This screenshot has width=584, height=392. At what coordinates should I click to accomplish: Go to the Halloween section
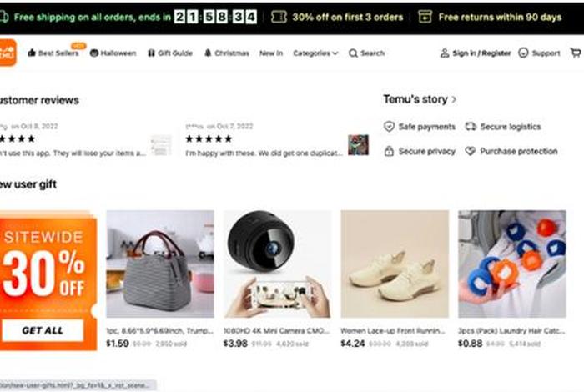tap(113, 53)
